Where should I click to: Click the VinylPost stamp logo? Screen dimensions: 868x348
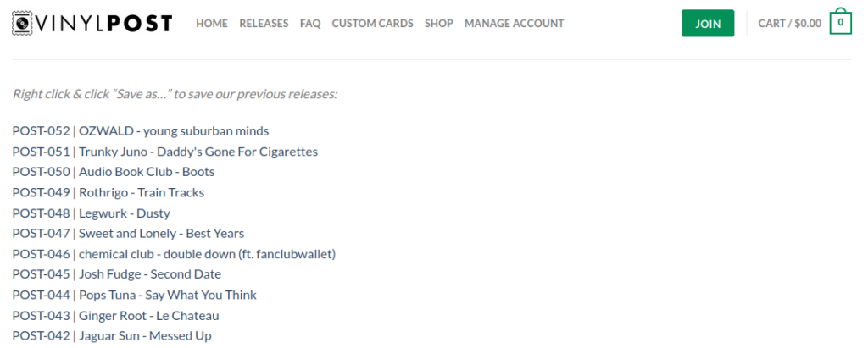pyautogui.click(x=92, y=23)
